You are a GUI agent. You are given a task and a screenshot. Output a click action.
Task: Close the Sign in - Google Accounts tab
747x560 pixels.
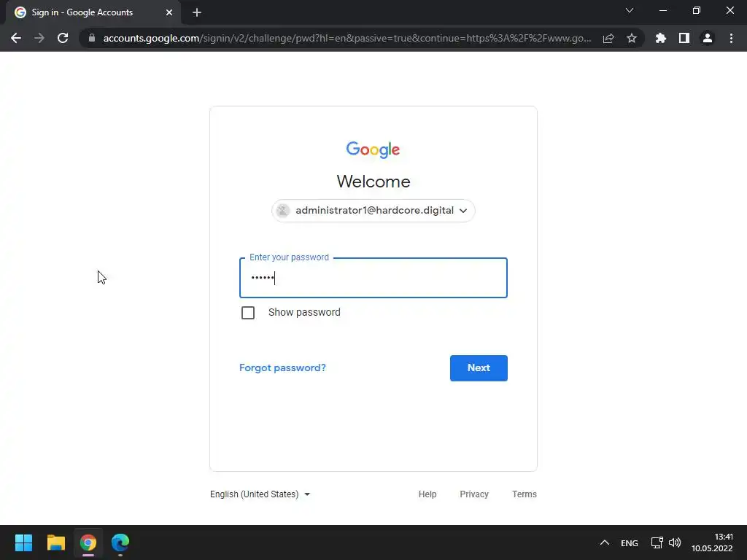pos(169,12)
